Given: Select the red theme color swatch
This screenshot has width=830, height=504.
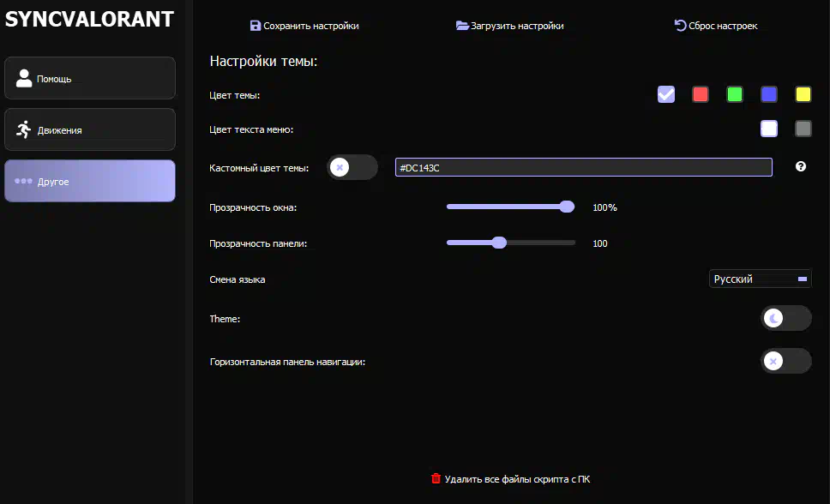Looking at the screenshot, I should pos(701,94).
